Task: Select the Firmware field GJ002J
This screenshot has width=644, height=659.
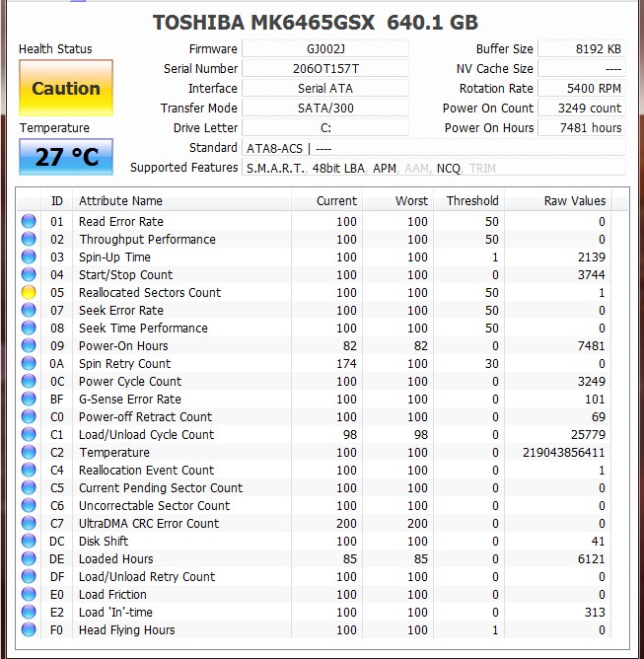Action: tap(325, 48)
